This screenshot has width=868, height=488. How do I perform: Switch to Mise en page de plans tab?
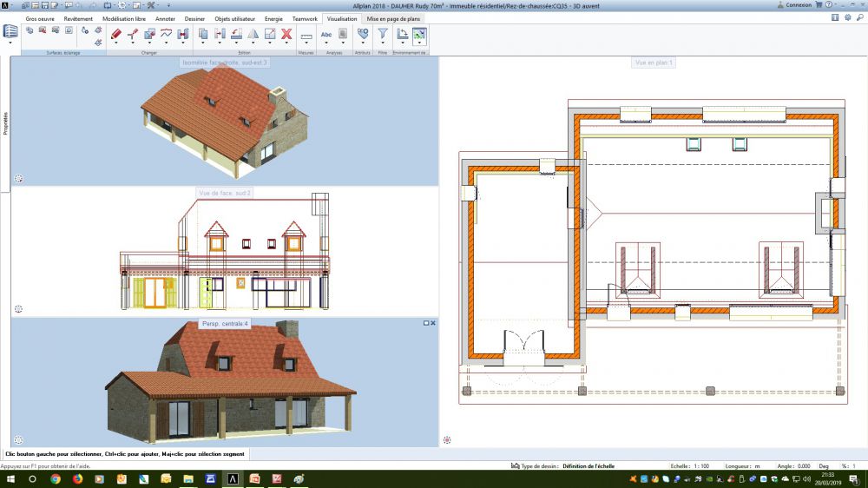tap(394, 17)
